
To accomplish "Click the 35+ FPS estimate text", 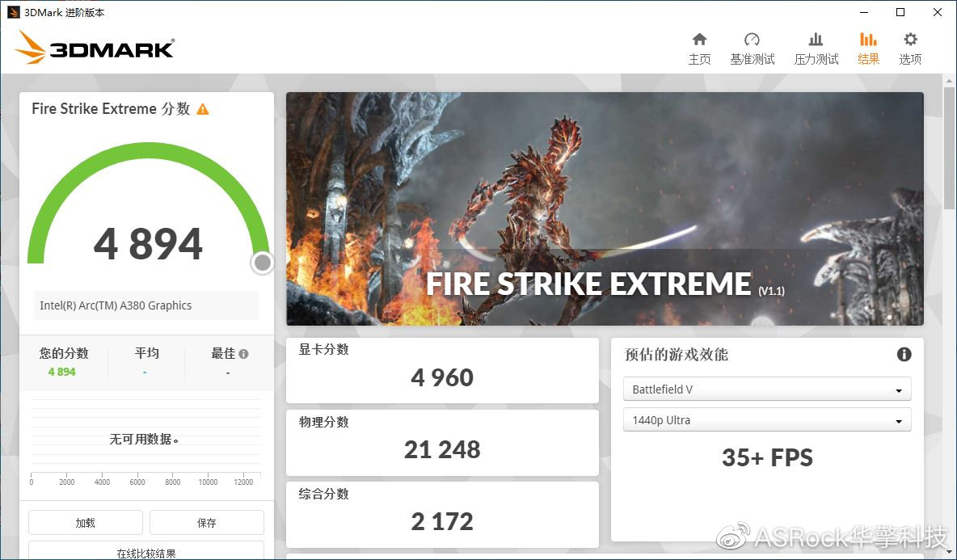I will point(767,457).
